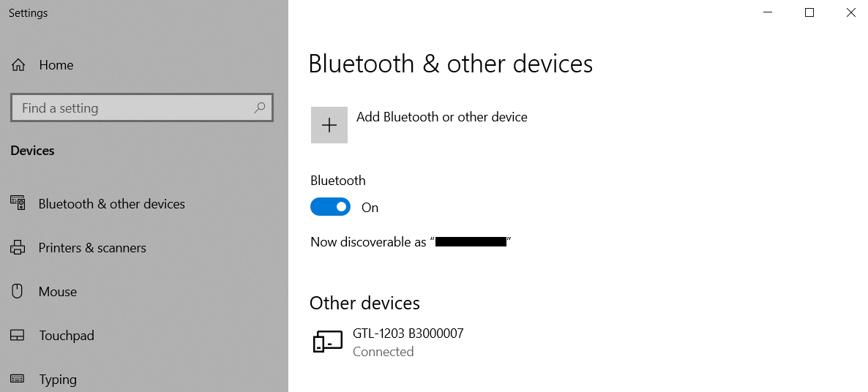Click the Home house icon
Screen dimensions: 868x392
18,65
